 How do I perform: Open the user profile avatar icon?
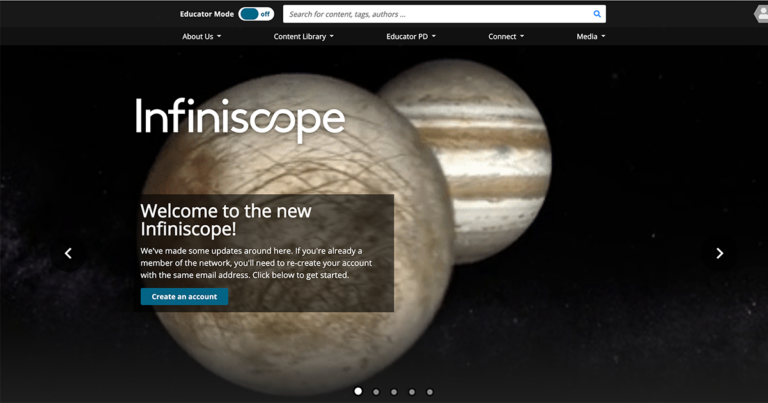point(761,13)
